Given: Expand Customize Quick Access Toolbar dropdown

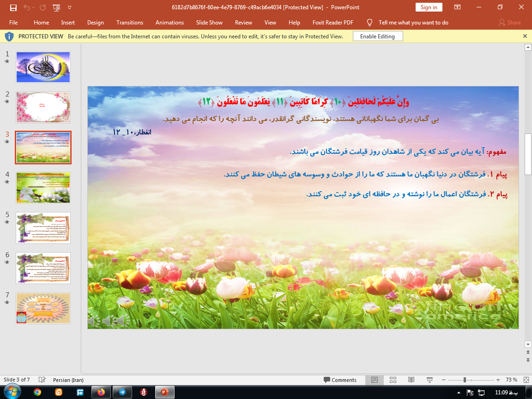Looking at the screenshot, I should click(70, 7).
